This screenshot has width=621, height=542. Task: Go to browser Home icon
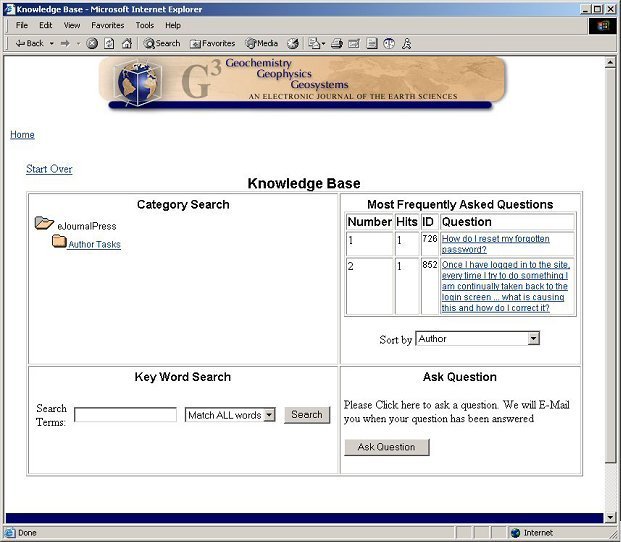pos(126,43)
